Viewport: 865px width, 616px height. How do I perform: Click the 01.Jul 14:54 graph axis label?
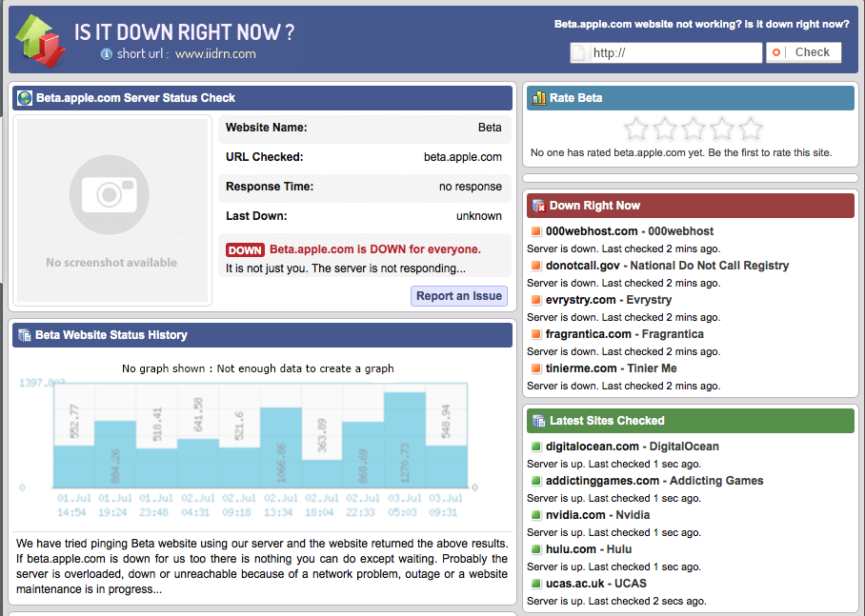pos(74,506)
